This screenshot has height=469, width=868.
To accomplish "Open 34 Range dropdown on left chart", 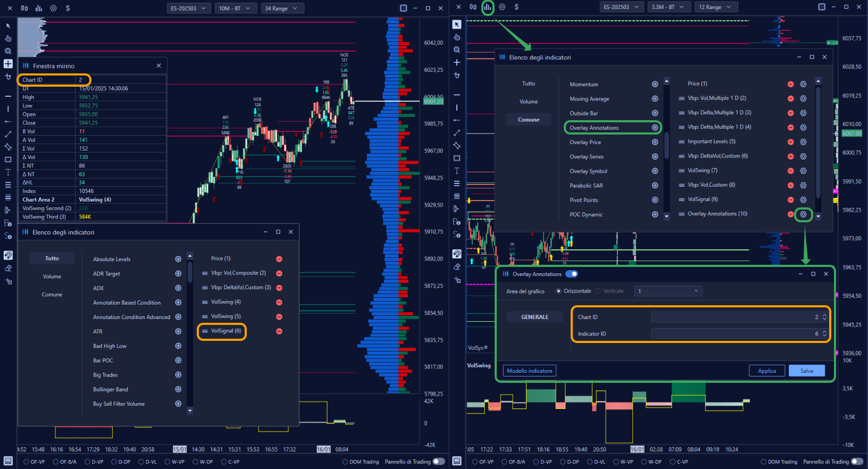I will point(282,8).
